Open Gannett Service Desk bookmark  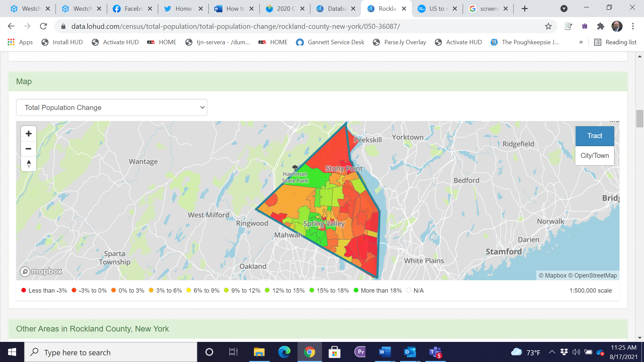pos(330,42)
